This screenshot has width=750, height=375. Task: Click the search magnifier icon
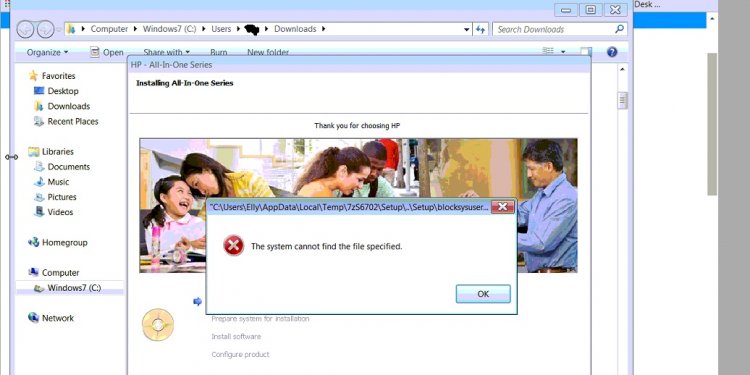(619, 29)
